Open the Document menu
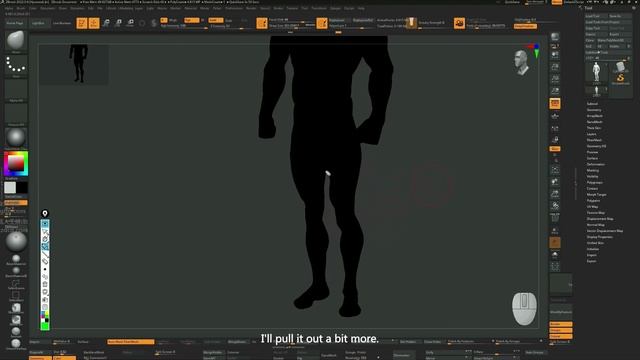Screen dimensions: 640x360 coord(47,8)
